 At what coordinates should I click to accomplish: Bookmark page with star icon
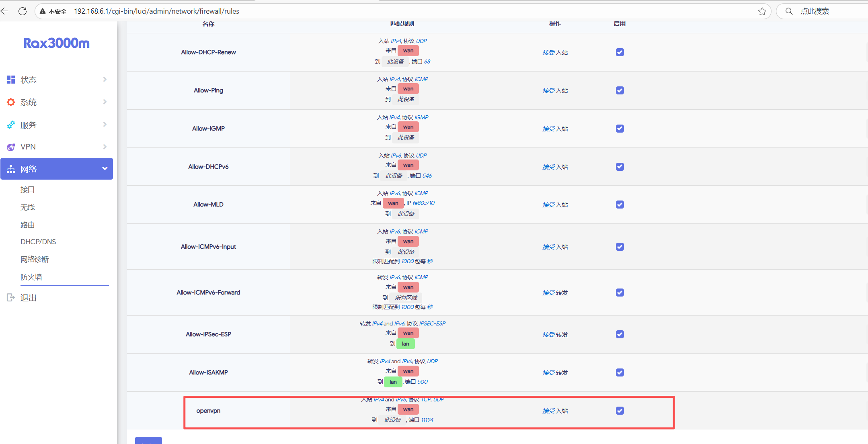pos(762,11)
